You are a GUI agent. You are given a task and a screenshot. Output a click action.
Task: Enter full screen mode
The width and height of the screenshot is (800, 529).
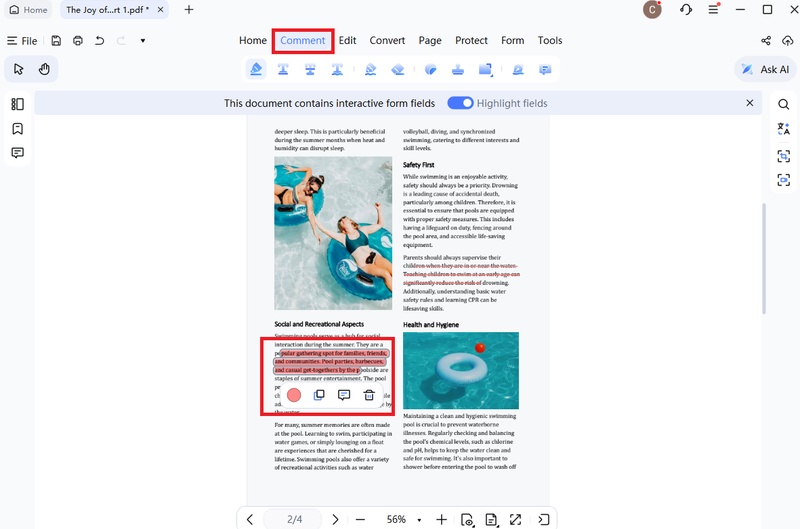point(515,519)
